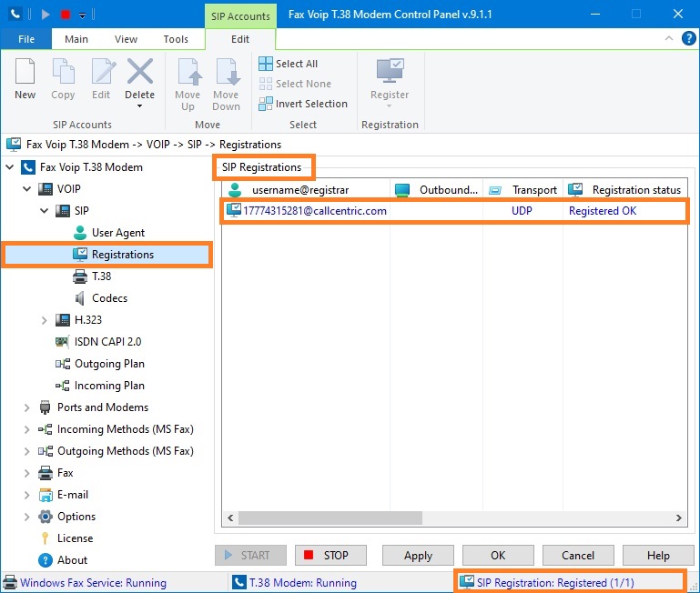Open Outgoing Plan in the tree

(x=109, y=364)
